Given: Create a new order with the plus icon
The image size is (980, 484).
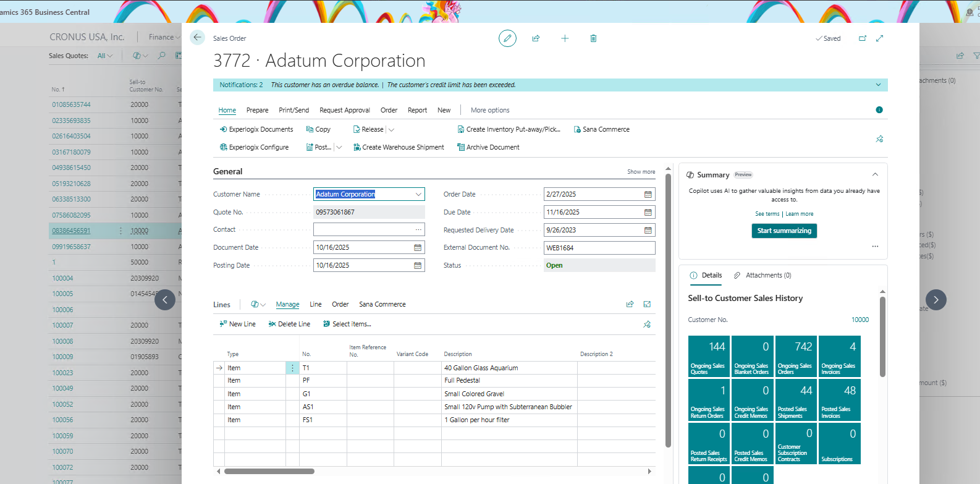Looking at the screenshot, I should [x=565, y=38].
